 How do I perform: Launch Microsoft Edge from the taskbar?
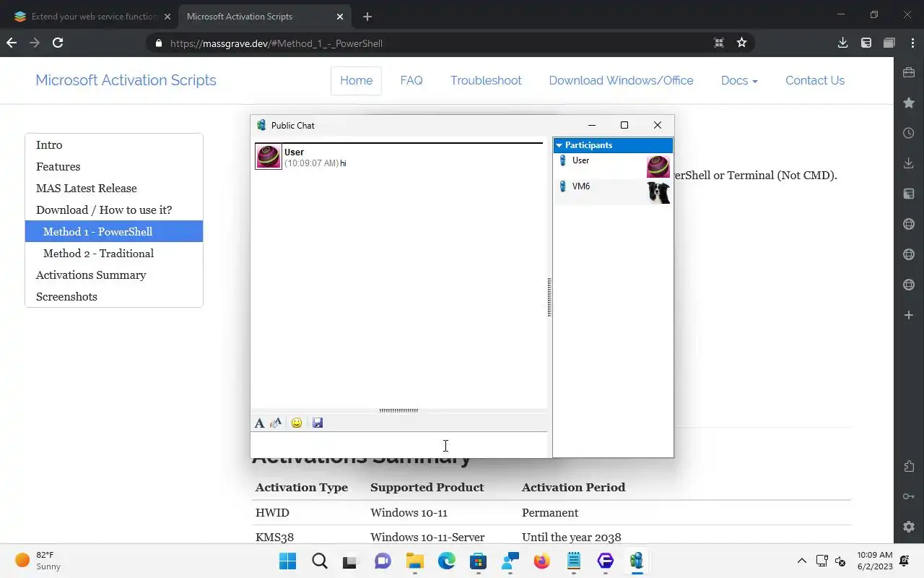tap(446, 561)
